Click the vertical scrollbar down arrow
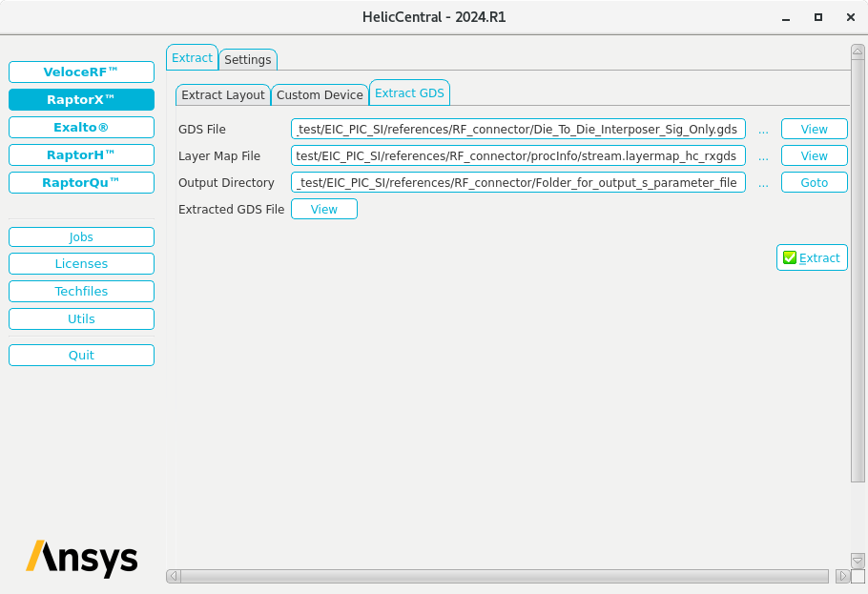The width and height of the screenshot is (868, 594). (858, 561)
